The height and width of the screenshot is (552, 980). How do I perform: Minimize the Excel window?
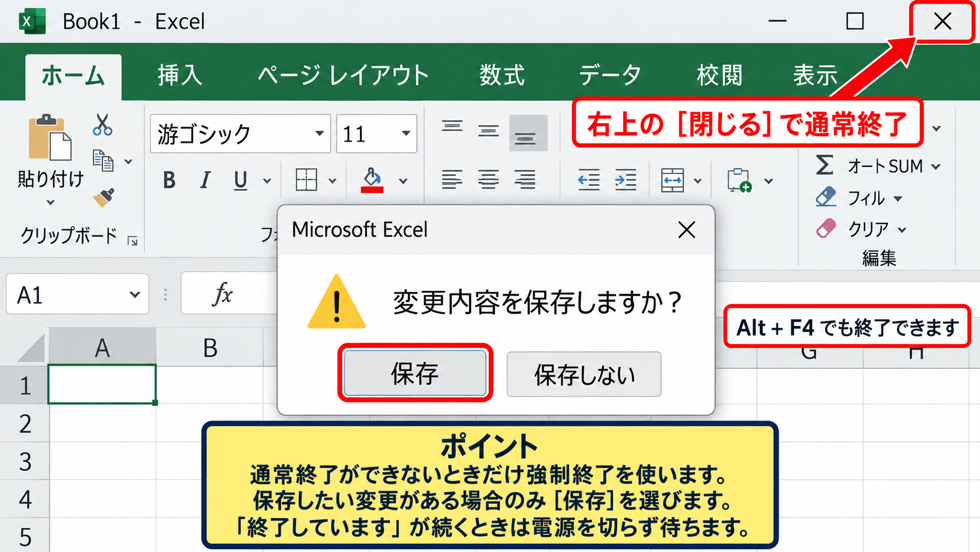[x=777, y=21]
